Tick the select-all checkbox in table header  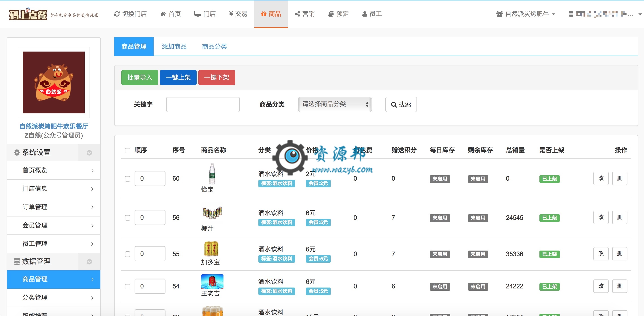[127, 150]
